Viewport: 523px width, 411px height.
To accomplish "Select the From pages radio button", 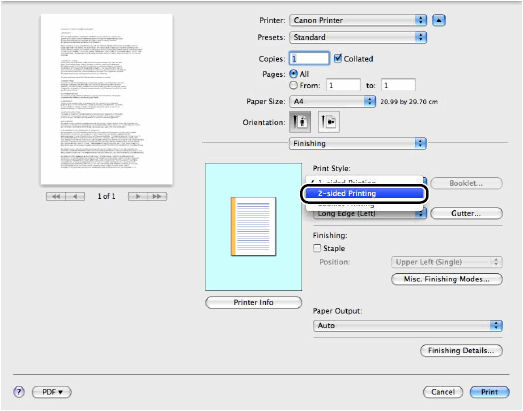I will coord(294,85).
